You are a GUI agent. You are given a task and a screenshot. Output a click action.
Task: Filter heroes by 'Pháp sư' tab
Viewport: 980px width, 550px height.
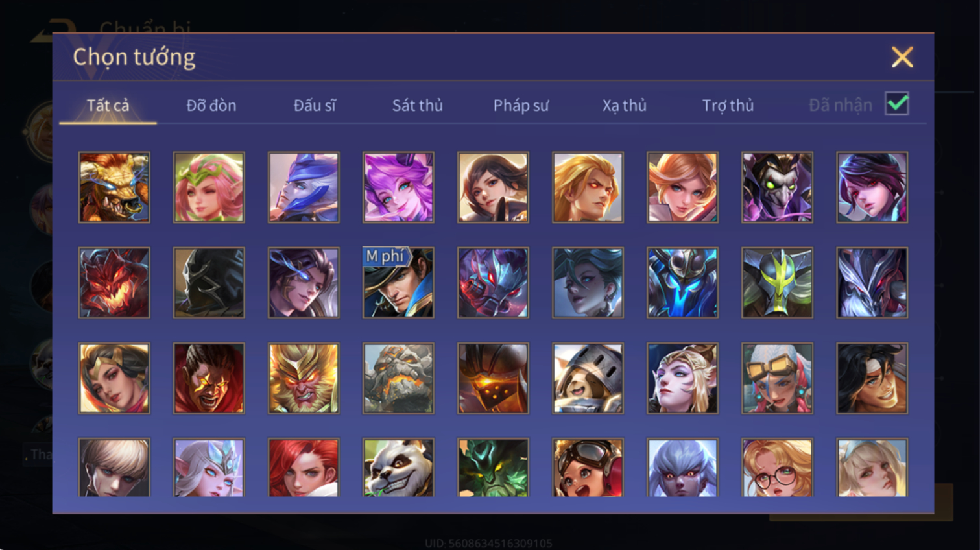tap(521, 105)
